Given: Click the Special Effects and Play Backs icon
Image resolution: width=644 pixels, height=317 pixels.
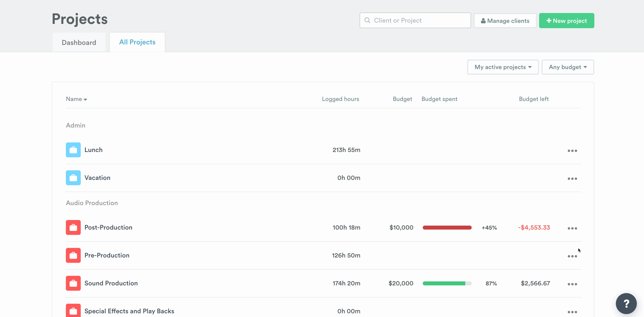Looking at the screenshot, I should (x=73, y=311).
